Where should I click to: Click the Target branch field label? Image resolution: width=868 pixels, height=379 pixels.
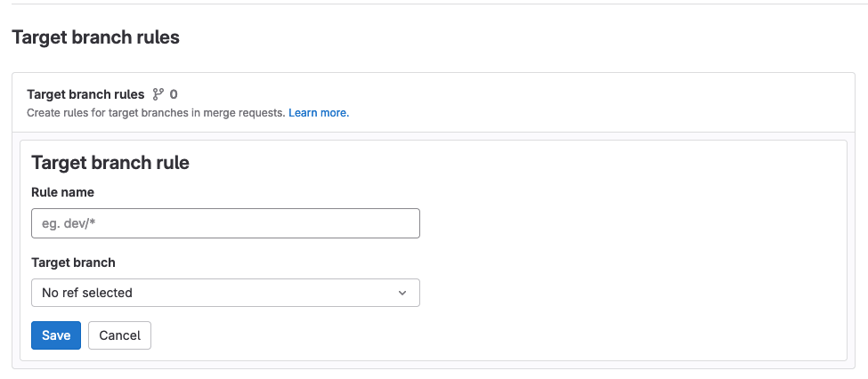coord(73,262)
